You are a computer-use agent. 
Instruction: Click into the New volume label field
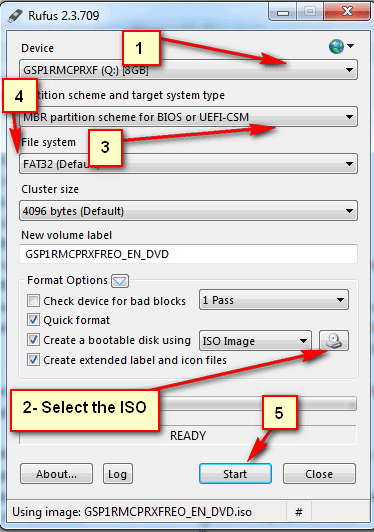point(188,254)
